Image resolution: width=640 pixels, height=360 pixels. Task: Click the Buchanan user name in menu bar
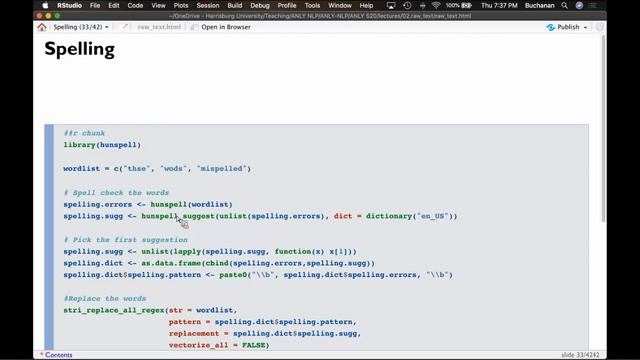point(540,5)
